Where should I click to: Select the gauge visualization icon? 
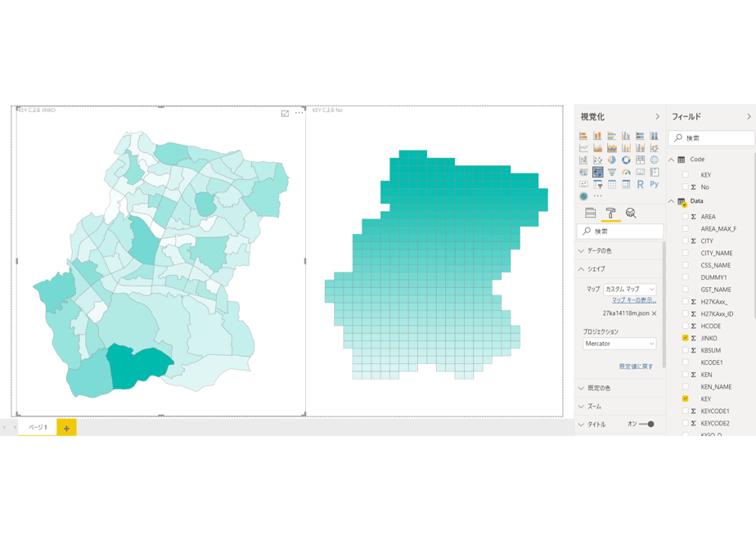[626, 172]
